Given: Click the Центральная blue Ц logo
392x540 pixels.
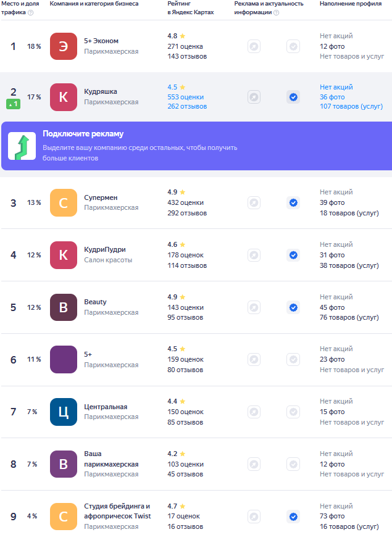Looking at the screenshot, I should [64, 412].
